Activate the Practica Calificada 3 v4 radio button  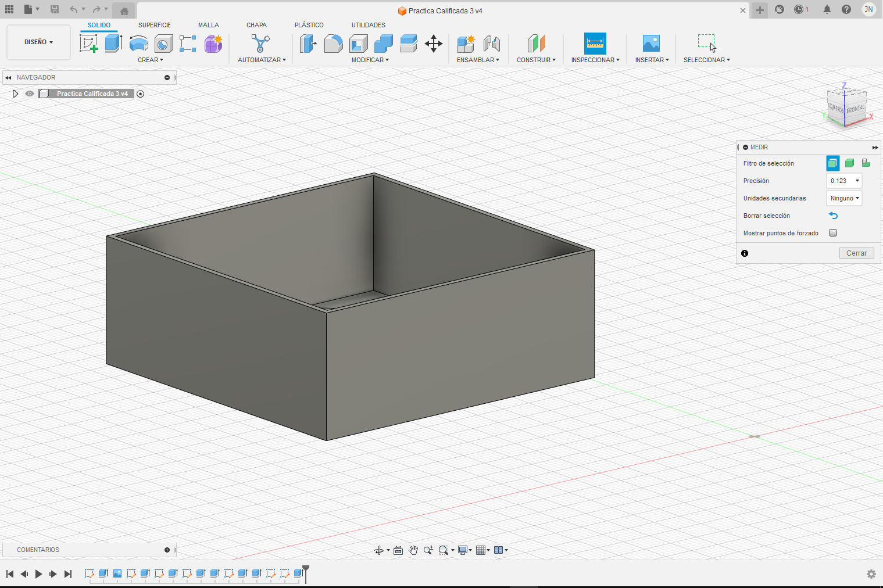[140, 94]
